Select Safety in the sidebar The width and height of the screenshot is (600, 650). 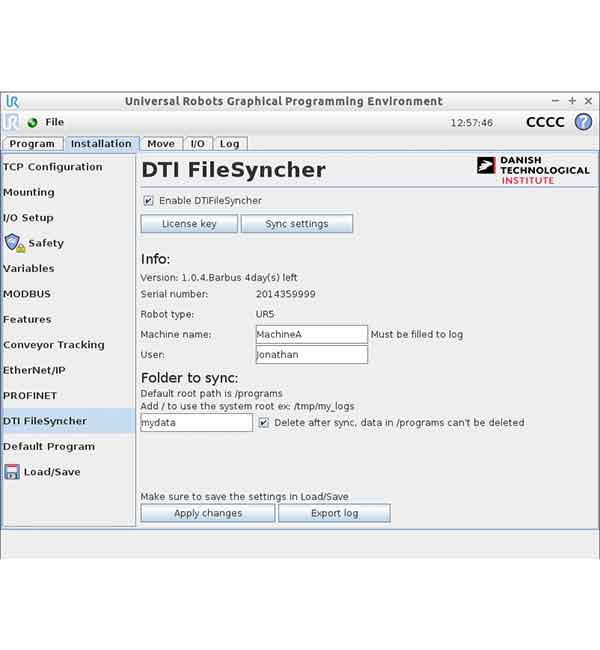68,243
